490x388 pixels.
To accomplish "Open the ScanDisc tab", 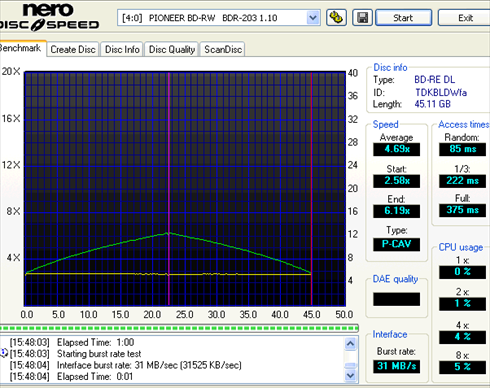I will (223, 49).
